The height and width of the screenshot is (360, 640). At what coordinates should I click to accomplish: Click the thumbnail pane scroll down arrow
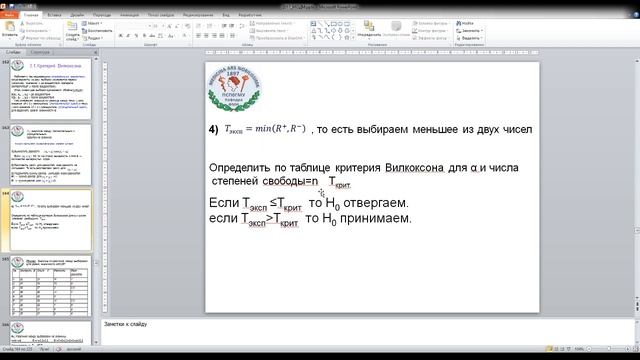click(x=96, y=342)
